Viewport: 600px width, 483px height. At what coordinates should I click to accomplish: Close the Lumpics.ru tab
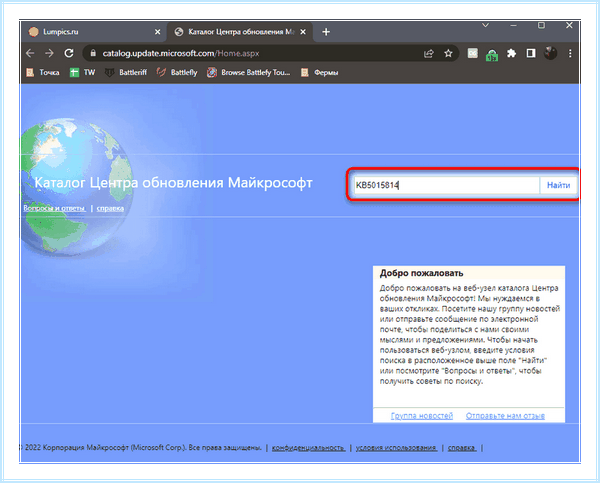157,32
